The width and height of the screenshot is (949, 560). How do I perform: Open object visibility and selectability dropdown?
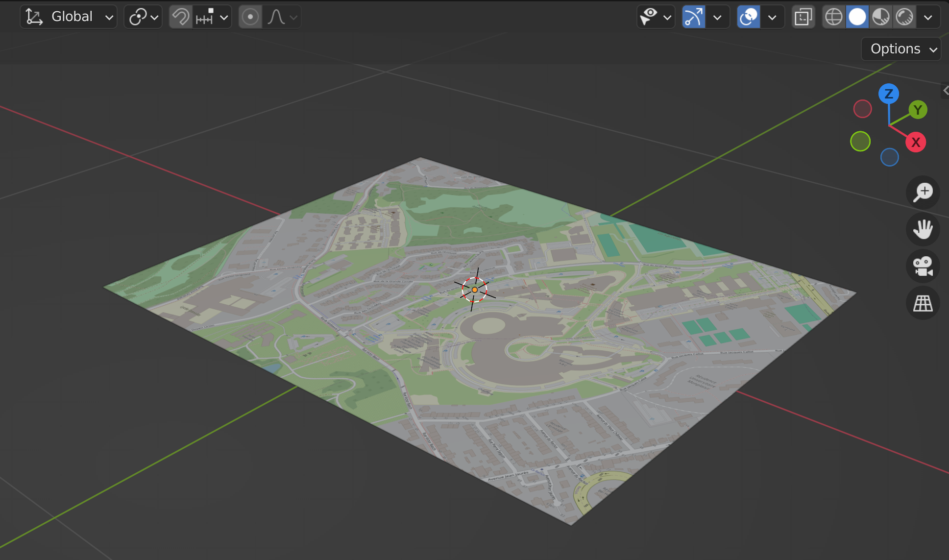click(x=656, y=17)
